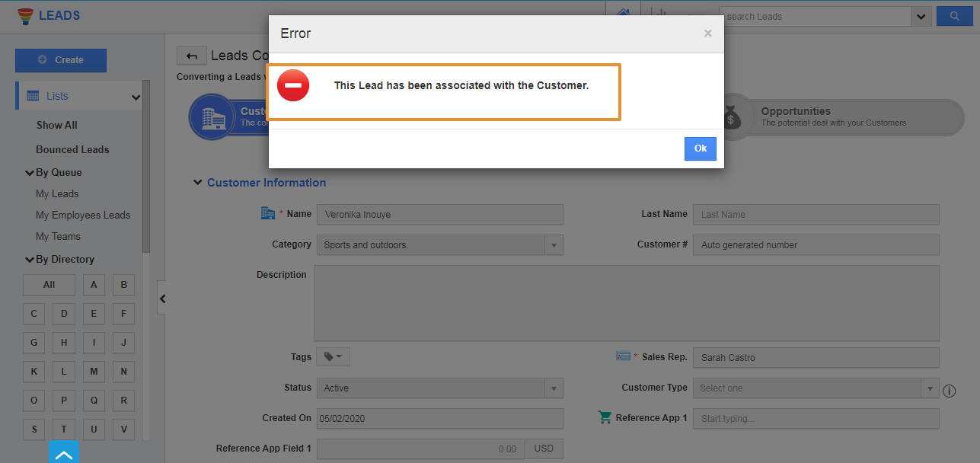Open the Category dropdown

554,245
